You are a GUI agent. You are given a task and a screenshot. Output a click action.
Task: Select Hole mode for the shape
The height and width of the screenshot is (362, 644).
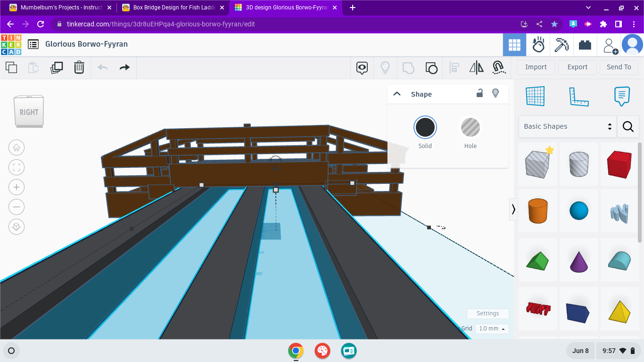[470, 126]
